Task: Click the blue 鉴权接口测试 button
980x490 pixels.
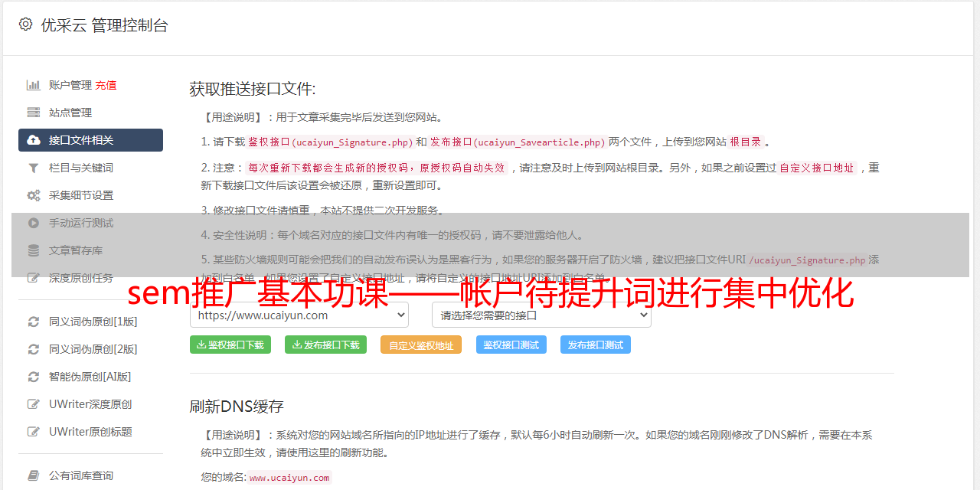Action: coord(511,345)
